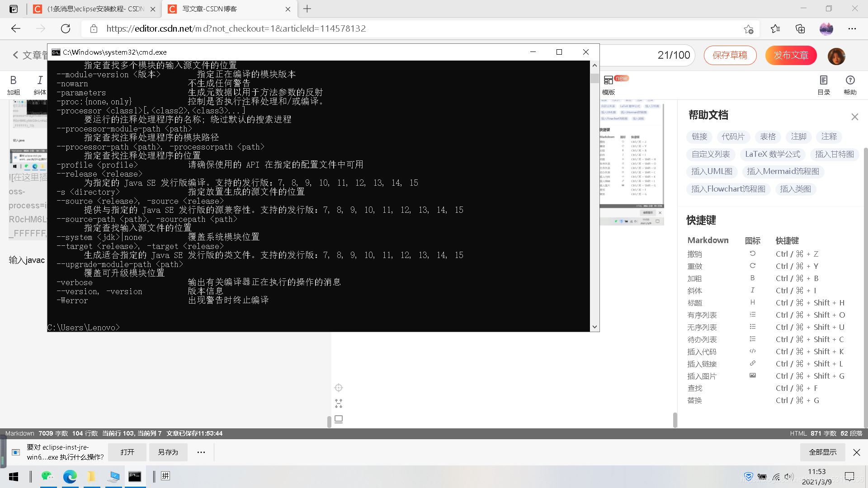Open more options for eclipse-inst download
The image size is (868, 488).
click(201, 452)
